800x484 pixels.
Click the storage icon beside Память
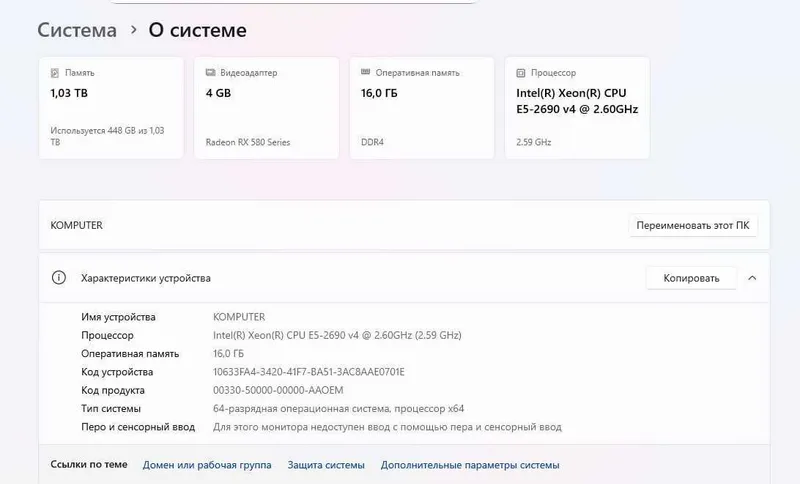55,73
